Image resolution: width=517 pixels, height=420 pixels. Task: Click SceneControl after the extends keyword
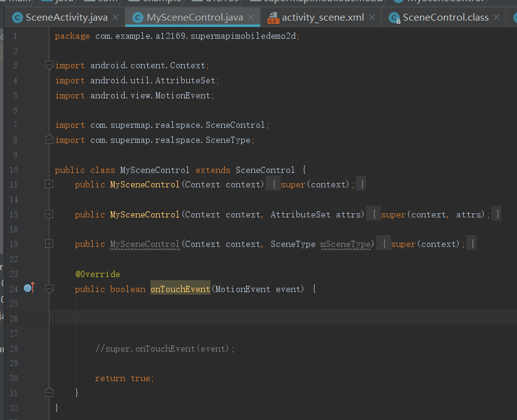point(265,170)
